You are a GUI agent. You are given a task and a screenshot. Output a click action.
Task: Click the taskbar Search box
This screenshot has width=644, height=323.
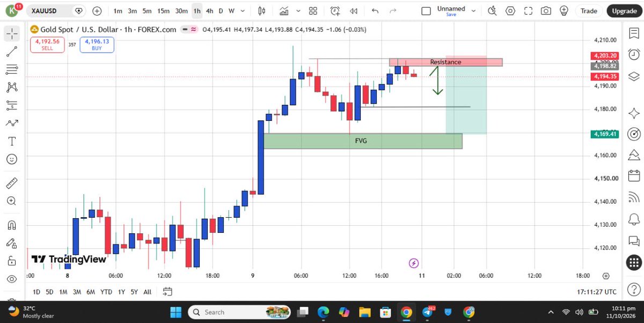(239, 312)
